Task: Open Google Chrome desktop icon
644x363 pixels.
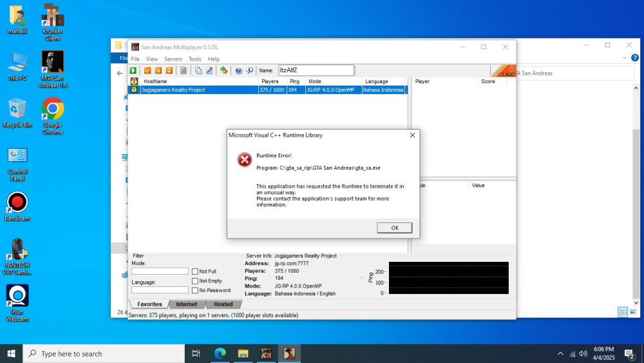Action: pyautogui.click(x=52, y=116)
